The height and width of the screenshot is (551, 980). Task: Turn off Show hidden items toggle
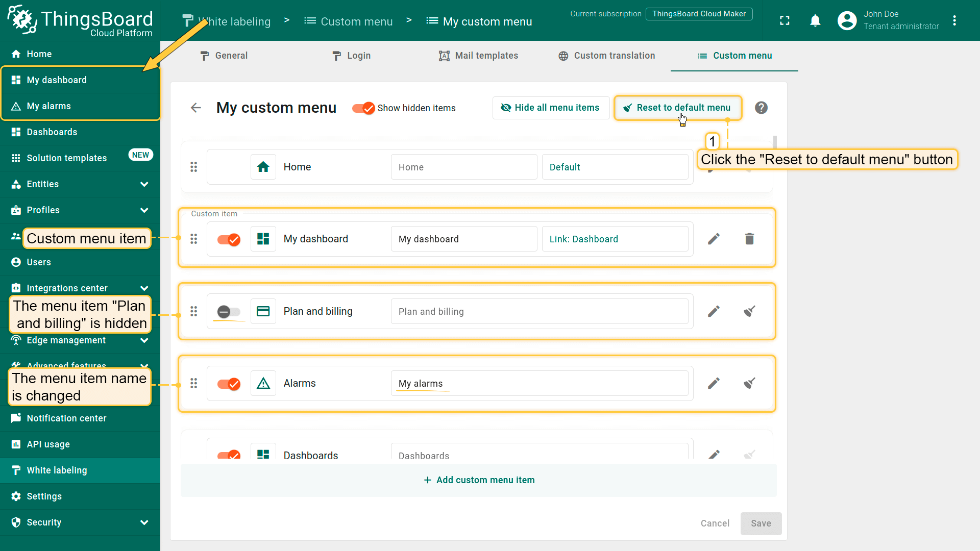click(x=363, y=108)
